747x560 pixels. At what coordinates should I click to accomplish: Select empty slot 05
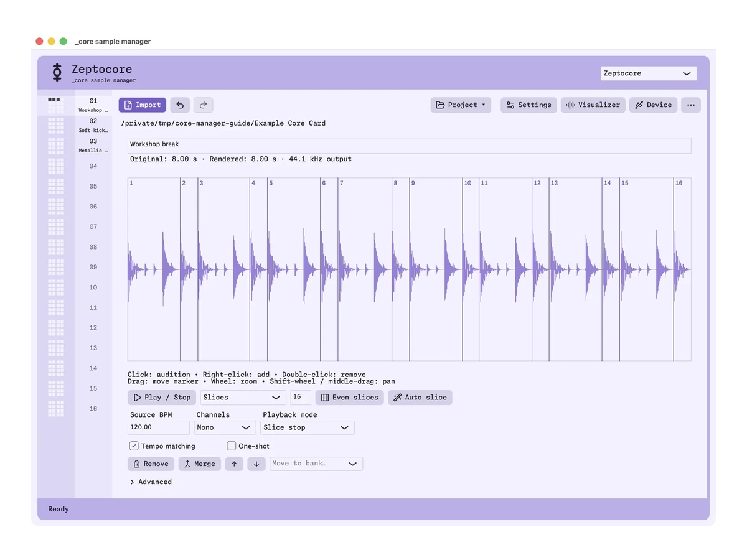(93, 186)
